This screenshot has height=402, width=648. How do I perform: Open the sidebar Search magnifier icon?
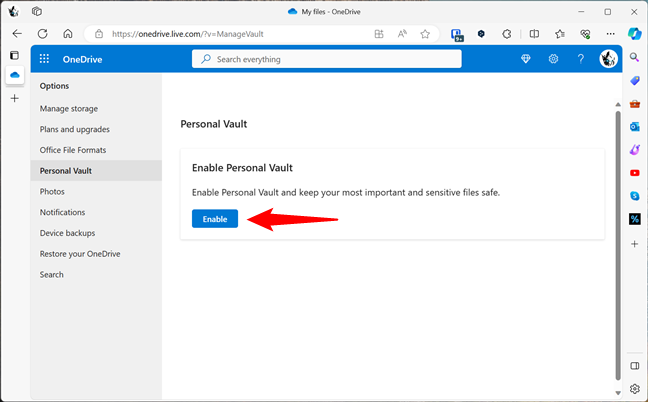tap(634, 57)
